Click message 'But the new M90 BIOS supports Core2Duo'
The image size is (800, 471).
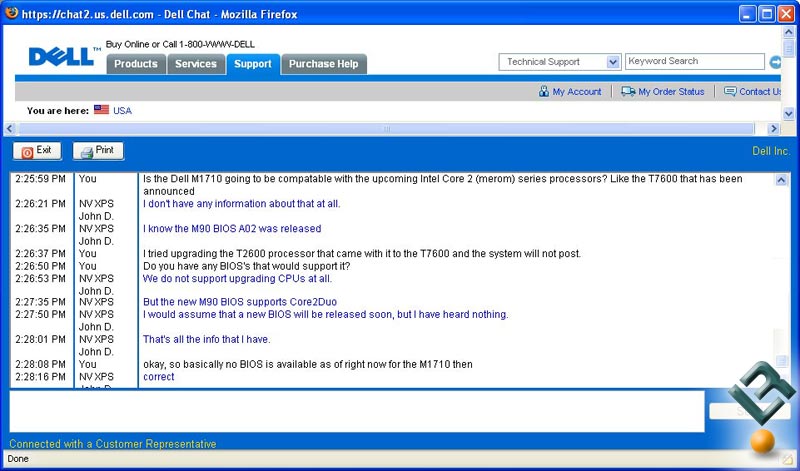[240, 302]
